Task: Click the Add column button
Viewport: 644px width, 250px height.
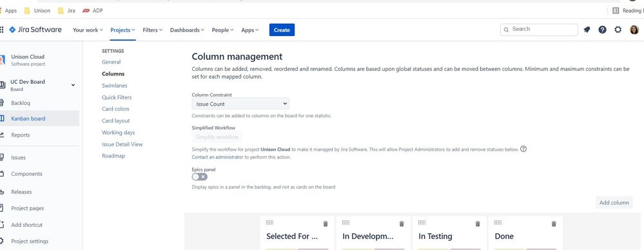Action: click(614, 202)
